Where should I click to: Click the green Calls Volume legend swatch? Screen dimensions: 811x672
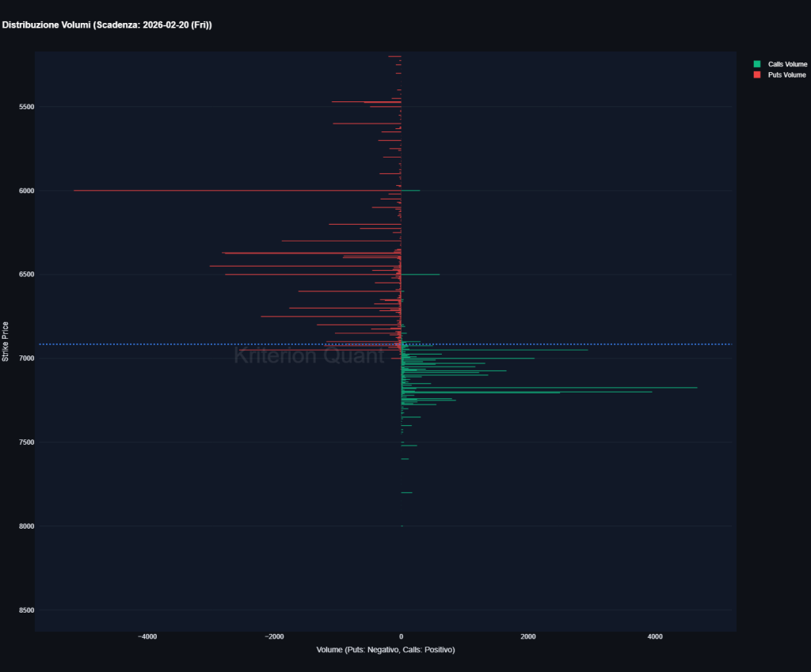click(x=758, y=63)
